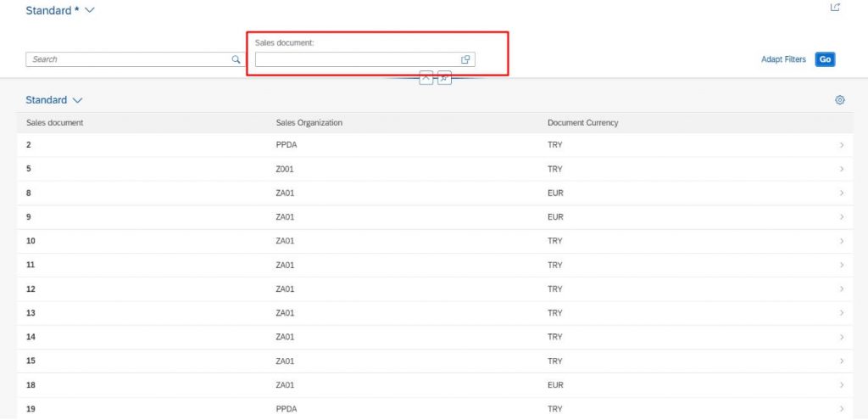Click PPDA organization in document 19 row

tap(287, 409)
